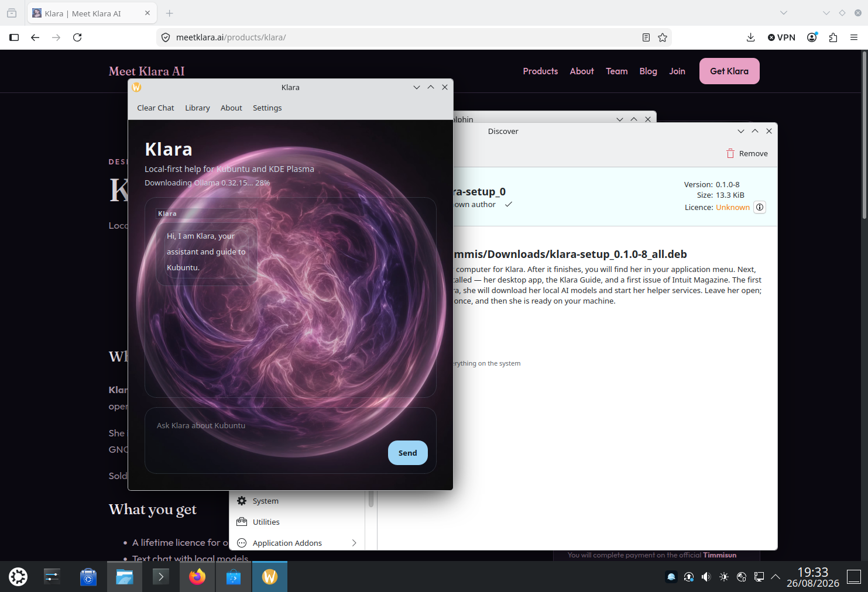Switch to Firefox via taskbar icon
The image size is (868, 592).
(197, 577)
